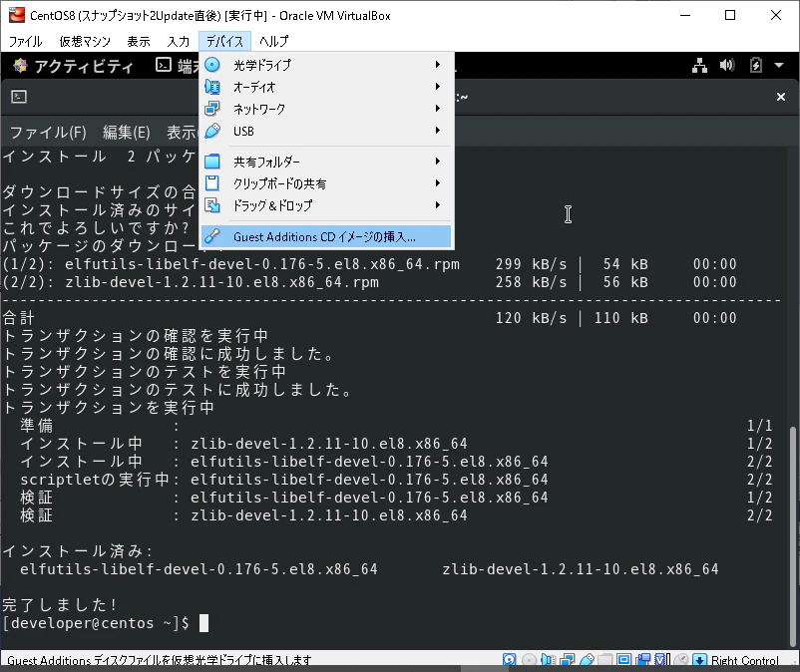
Task: Click the terminal window title bar icon
Action: [19, 97]
